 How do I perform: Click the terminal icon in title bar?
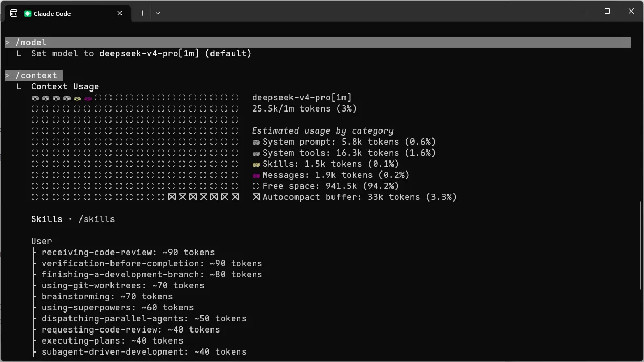click(x=14, y=13)
